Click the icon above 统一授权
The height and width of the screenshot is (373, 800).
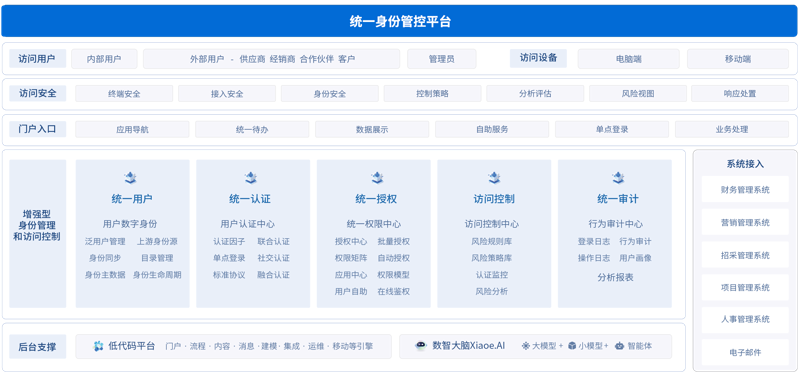[x=377, y=178]
